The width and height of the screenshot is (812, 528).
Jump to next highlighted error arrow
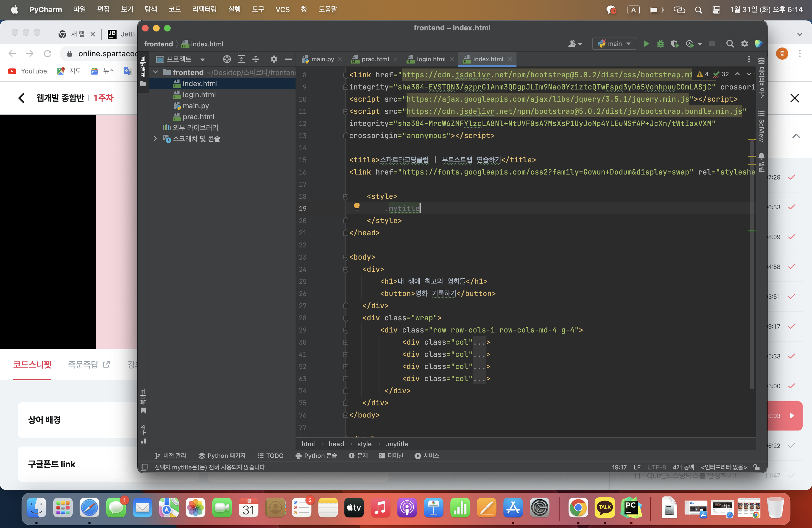tap(749, 74)
